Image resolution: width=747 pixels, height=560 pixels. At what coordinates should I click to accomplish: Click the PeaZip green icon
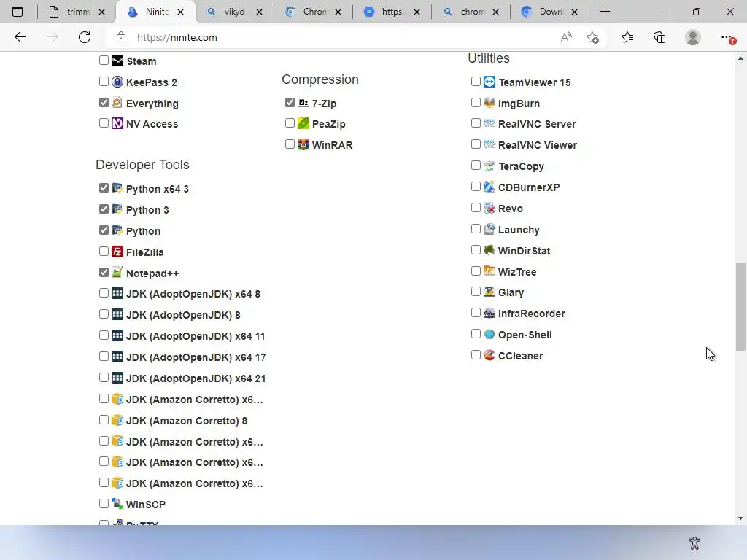pos(303,123)
